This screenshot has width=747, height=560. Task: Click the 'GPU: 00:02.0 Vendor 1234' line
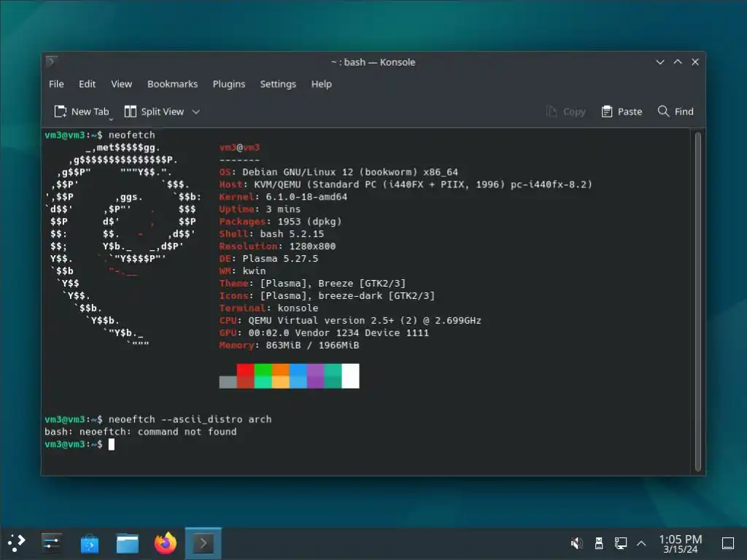324,332
